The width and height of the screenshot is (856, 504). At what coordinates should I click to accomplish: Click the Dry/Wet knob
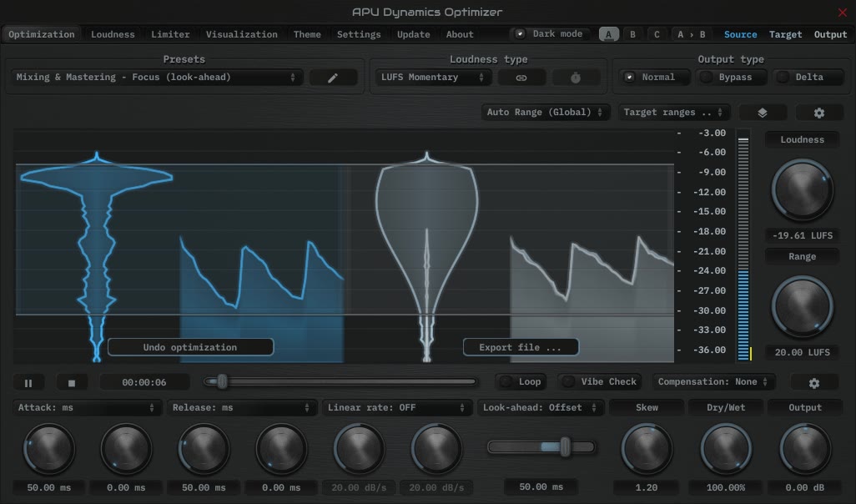coord(726,449)
